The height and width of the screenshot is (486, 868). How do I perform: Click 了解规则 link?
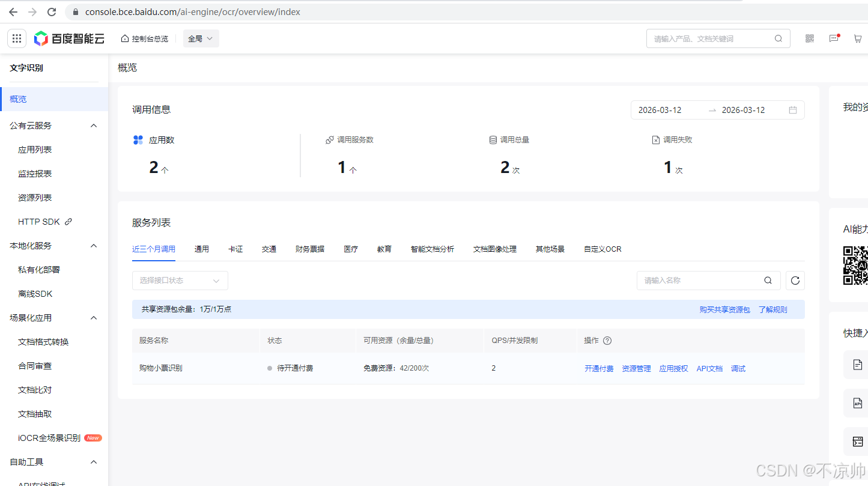pos(772,310)
